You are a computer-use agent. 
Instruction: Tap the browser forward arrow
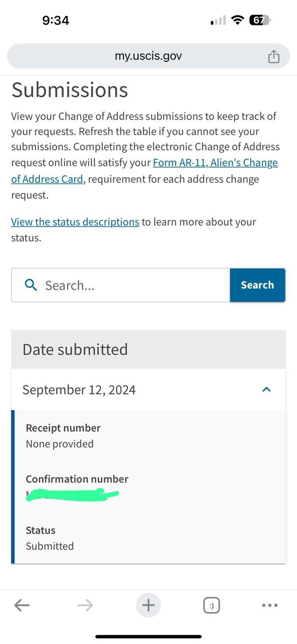(x=85, y=605)
